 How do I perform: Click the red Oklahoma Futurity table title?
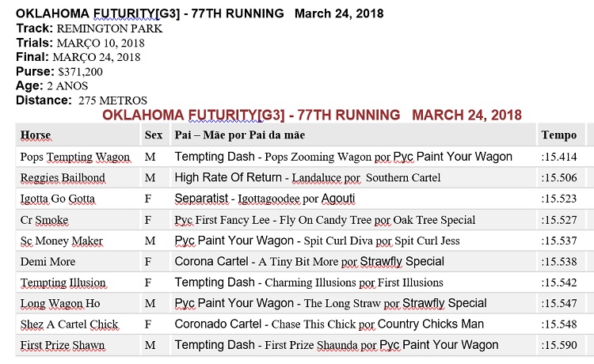pyautogui.click(x=312, y=115)
